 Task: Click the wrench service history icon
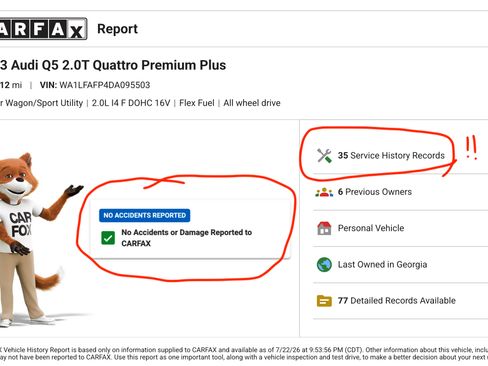324,155
